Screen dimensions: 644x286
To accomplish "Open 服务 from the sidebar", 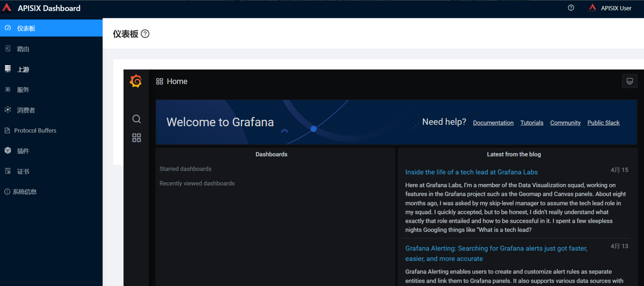I will pyautogui.click(x=51, y=90).
